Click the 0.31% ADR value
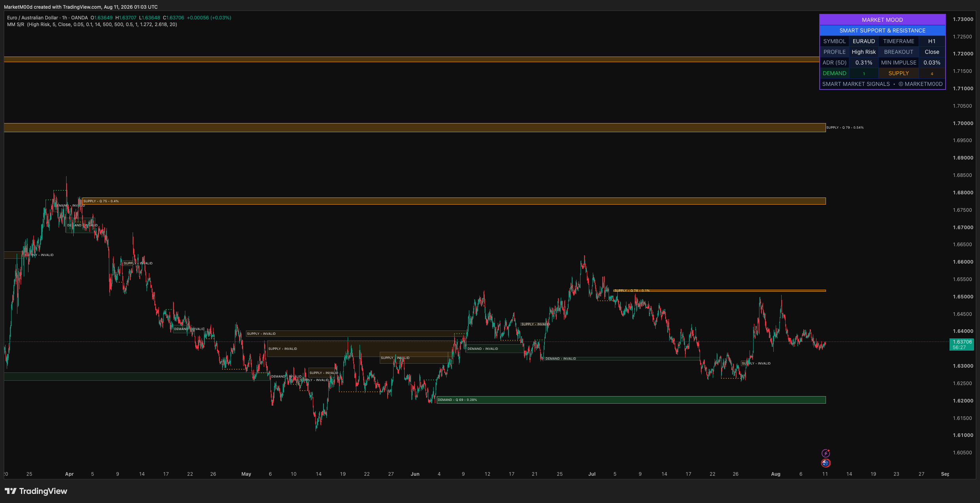The image size is (980, 503). pyautogui.click(x=864, y=63)
